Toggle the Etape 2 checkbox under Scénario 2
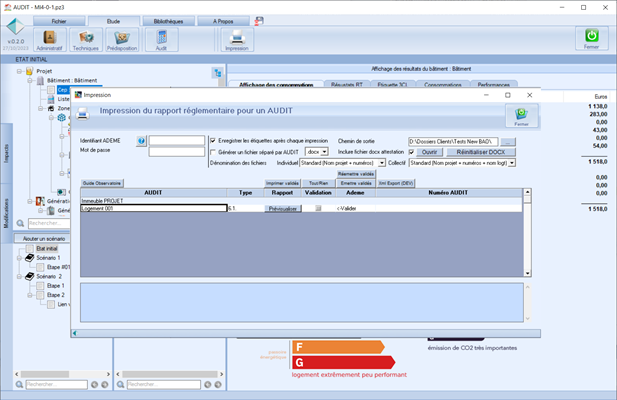Image resolution: width=617 pixels, height=400 pixels. coord(40,295)
